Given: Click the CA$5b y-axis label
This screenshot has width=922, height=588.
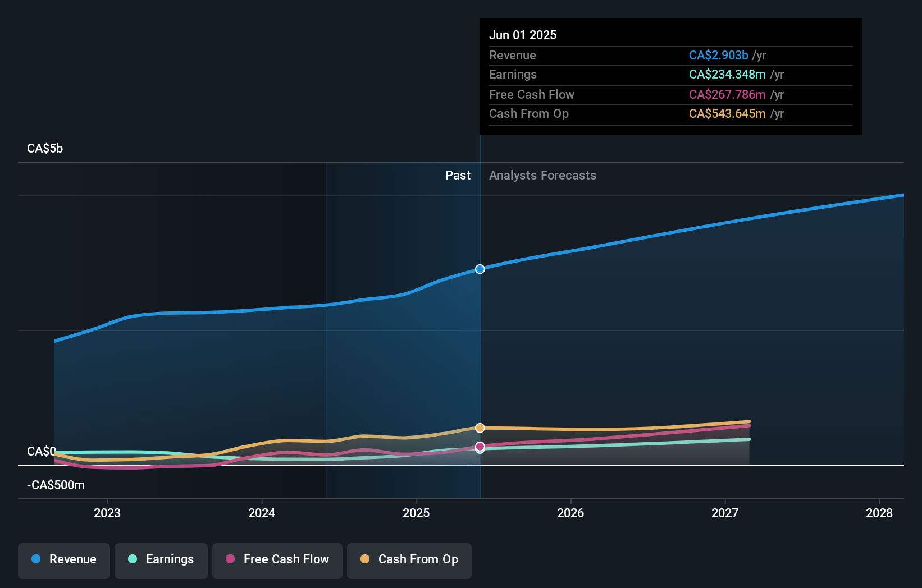Looking at the screenshot, I should click(45, 149).
